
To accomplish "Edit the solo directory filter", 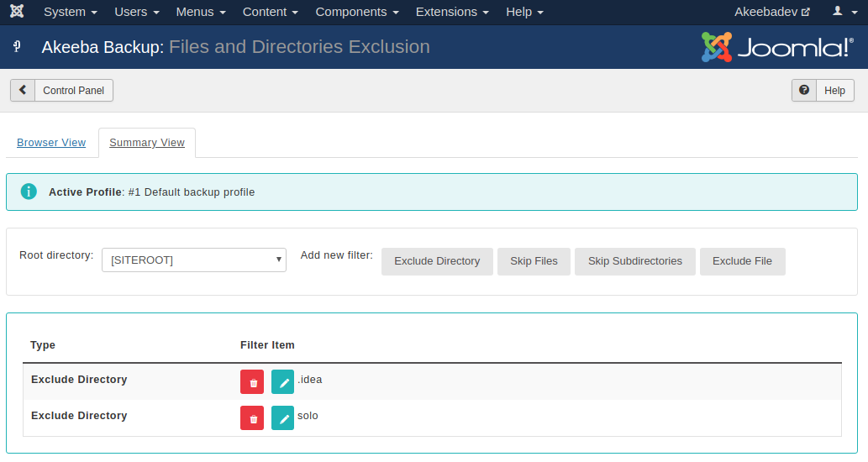I will pyautogui.click(x=282, y=418).
